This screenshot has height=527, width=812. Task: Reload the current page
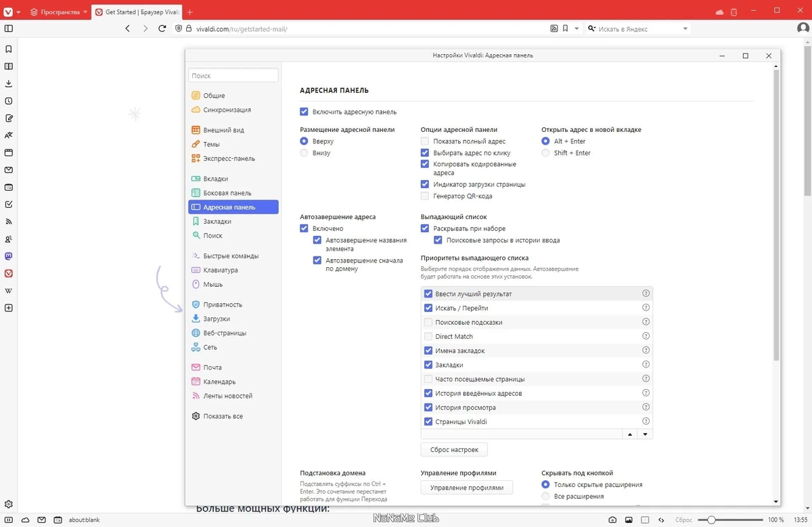pyautogui.click(x=162, y=29)
